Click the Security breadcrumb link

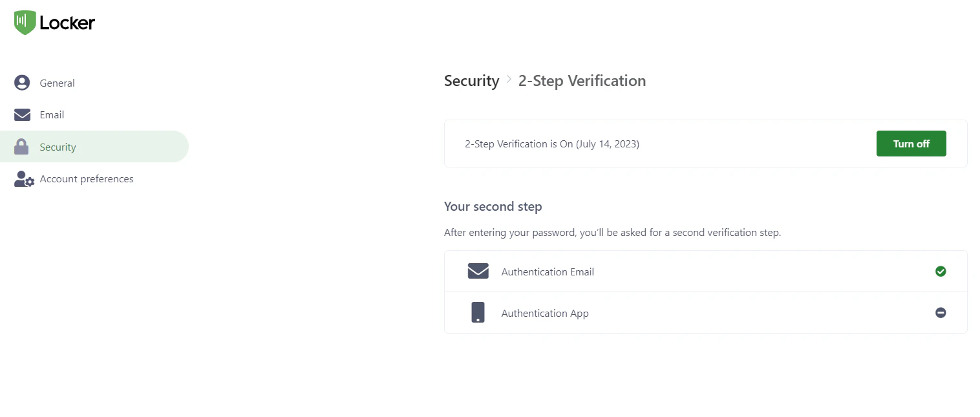click(x=471, y=80)
